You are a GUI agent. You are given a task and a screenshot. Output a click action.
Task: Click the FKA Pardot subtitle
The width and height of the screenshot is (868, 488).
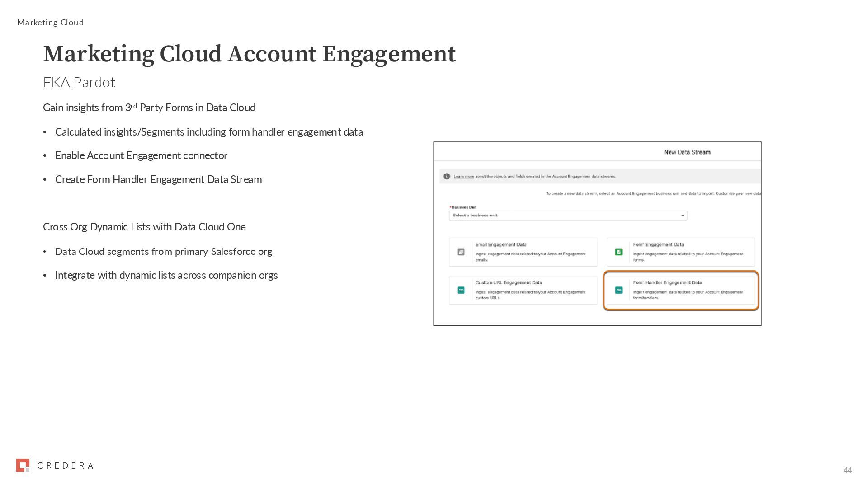[79, 82]
